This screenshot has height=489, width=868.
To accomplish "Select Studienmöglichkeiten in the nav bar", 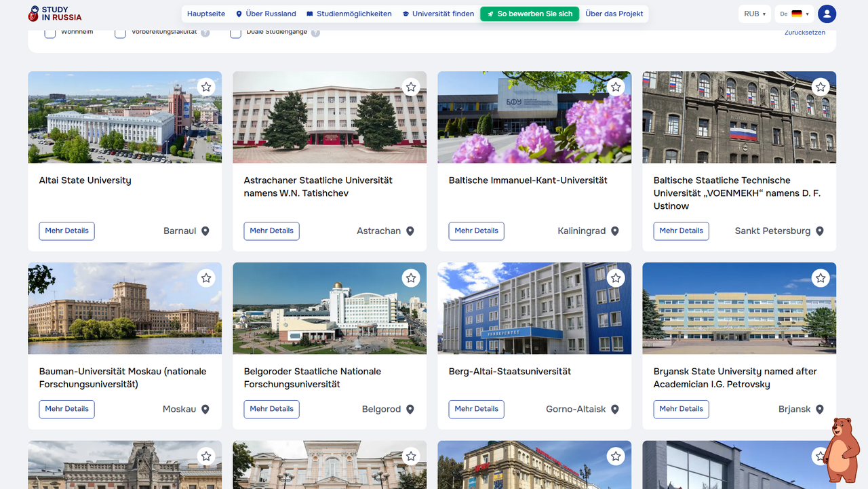I will pos(349,14).
